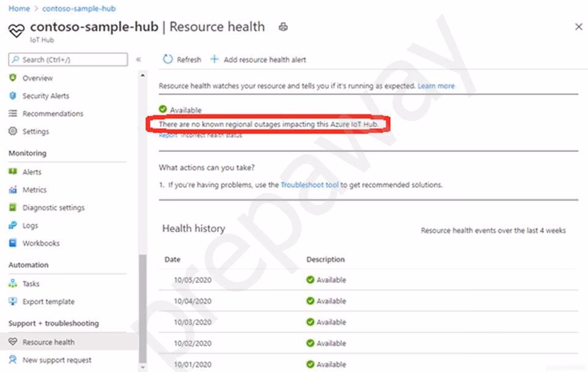
Task: Select New support request
Action: 57,360
